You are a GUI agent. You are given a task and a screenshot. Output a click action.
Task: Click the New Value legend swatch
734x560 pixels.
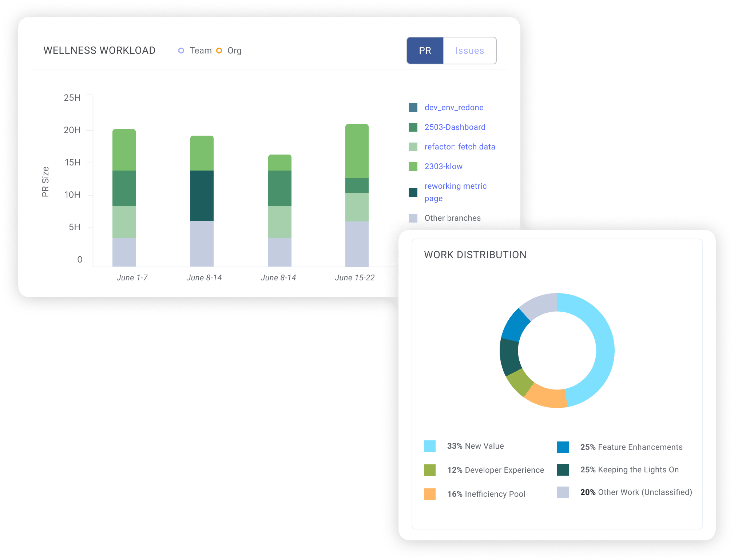click(430, 446)
